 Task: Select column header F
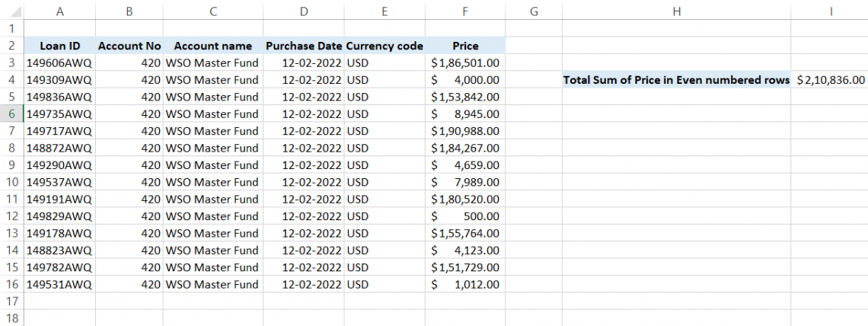click(465, 11)
